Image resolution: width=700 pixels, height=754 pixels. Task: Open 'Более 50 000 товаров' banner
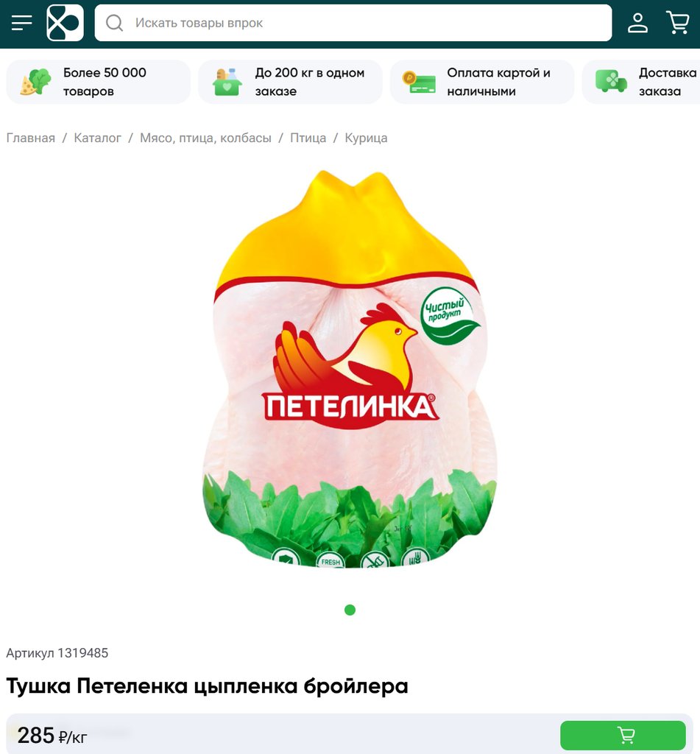tap(98, 82)
